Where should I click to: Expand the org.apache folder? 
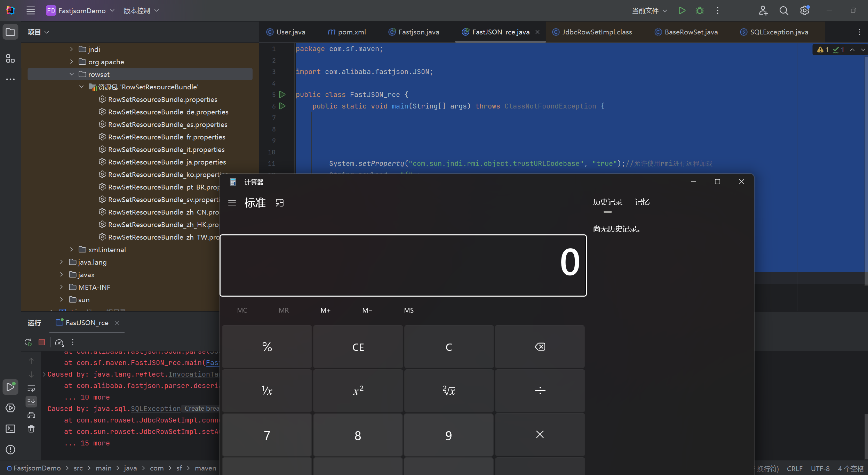71,62
